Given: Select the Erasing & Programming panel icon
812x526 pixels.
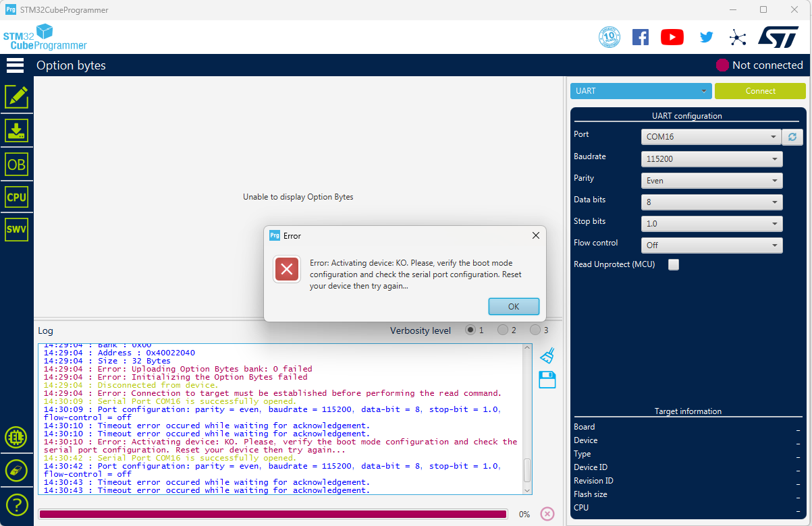Looking at the screenshot, I should (x=16, y=130).
